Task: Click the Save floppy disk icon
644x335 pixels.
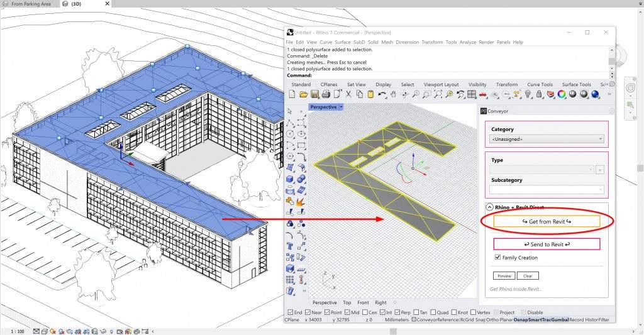Action: click(x=314, y=94)
